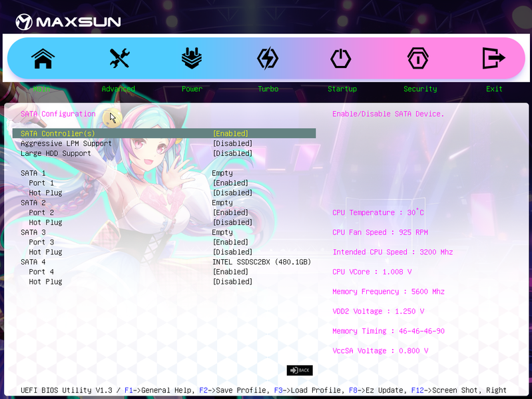Switch to the Security tab label
Screen dimensions: 532x399
pyautogui.click(x=420, y=89)
